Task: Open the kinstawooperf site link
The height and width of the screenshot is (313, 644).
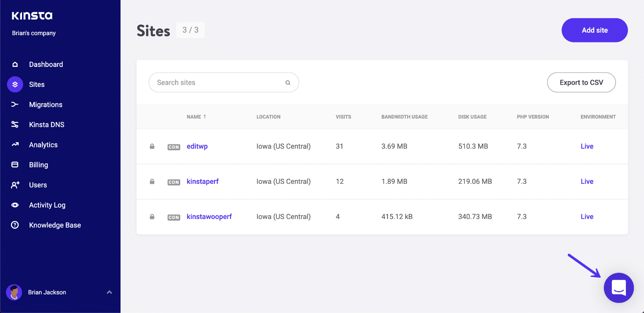Action: pos(209,217)
